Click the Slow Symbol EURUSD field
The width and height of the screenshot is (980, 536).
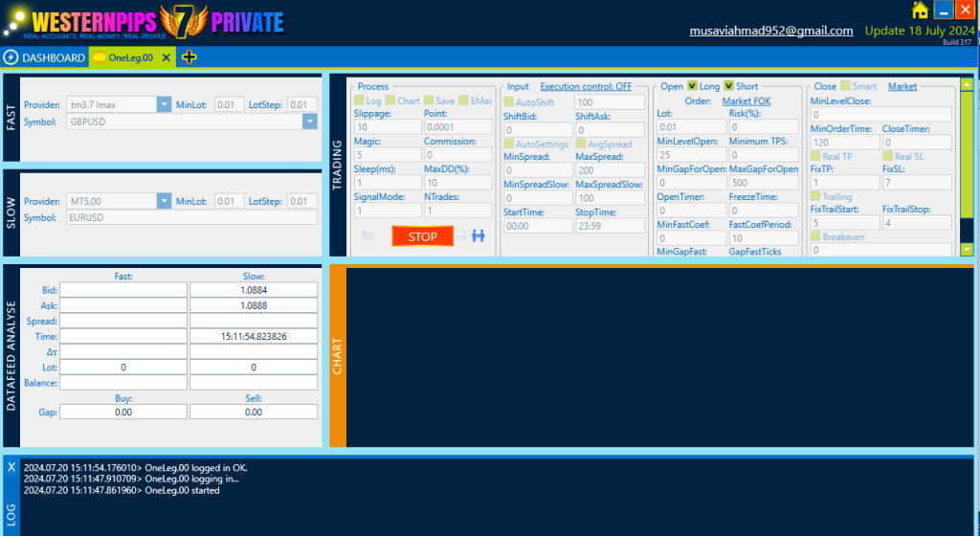click(191, 217)
